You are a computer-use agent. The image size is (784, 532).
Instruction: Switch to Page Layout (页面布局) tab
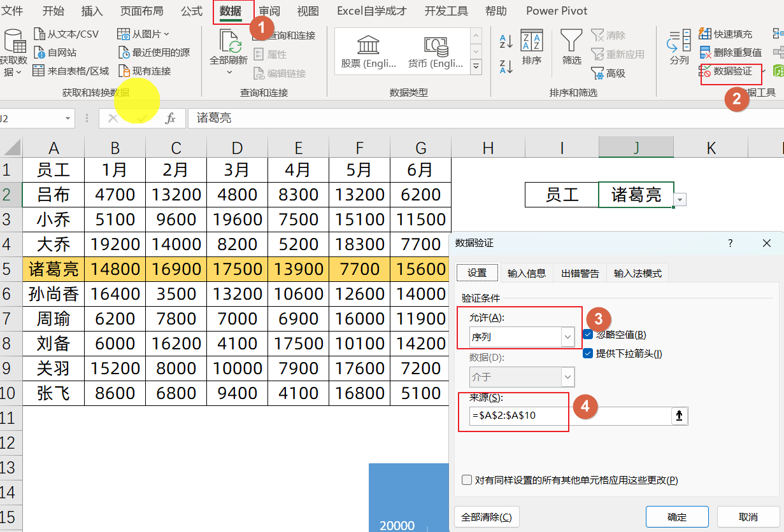tap(141, 11)
